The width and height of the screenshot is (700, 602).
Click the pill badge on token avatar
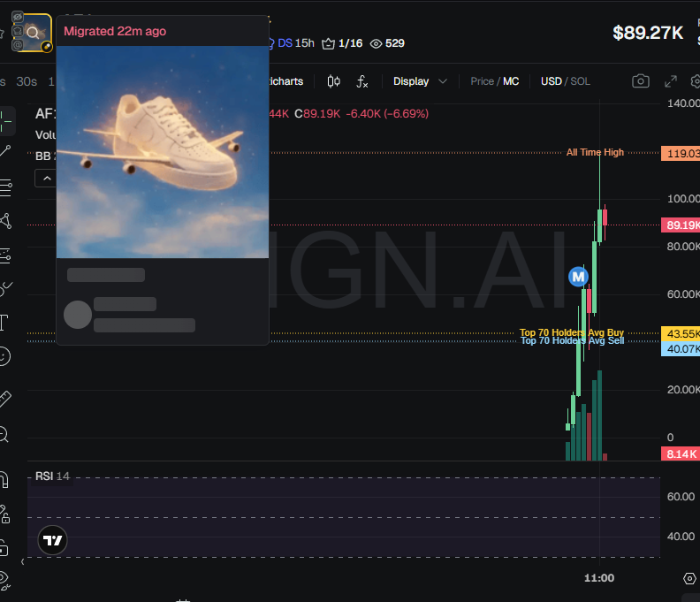point(47,47)
